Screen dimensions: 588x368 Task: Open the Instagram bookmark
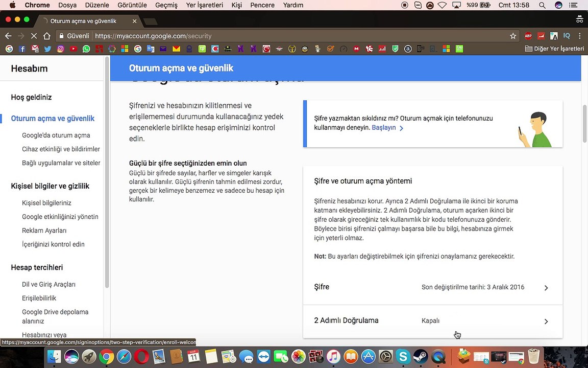tap(60, 49)
